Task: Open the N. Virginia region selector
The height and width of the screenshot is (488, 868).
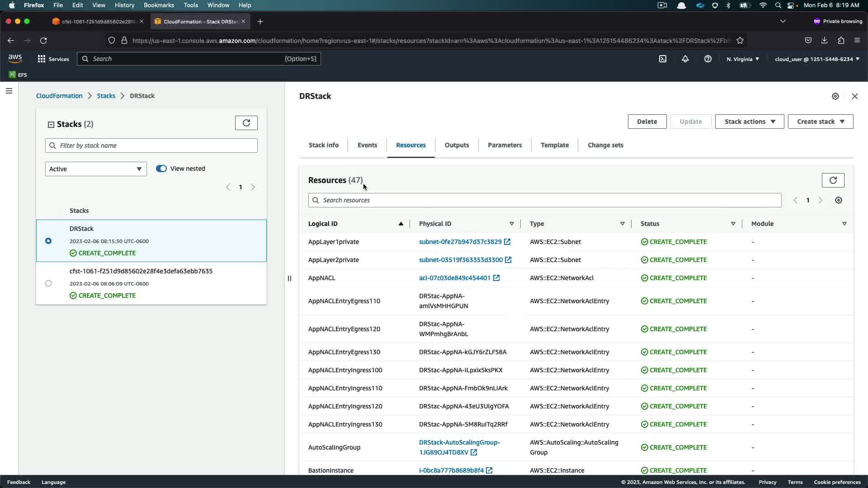Action: coord(743,59)
